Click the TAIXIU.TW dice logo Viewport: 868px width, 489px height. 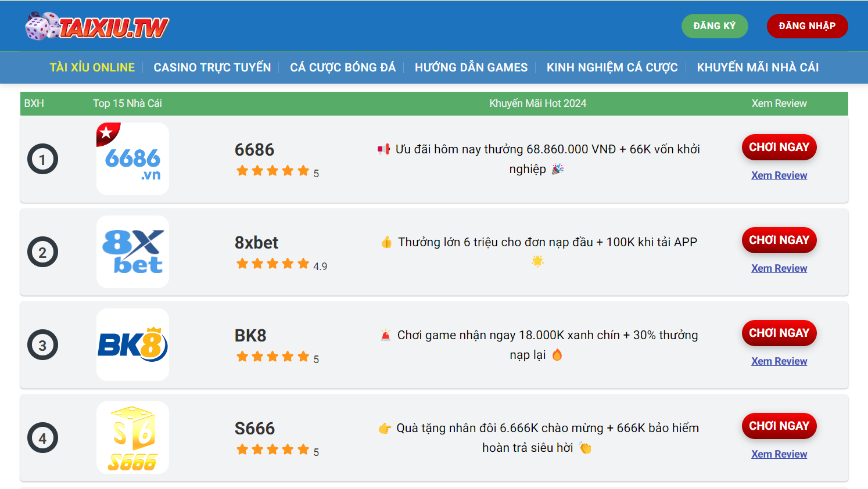[x=97, y=26]
